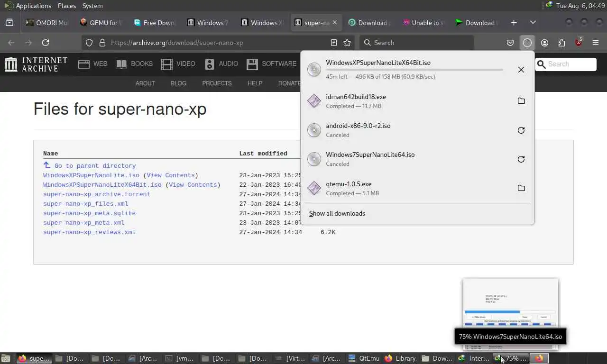The height and width of the screenshot is (364, 607).
Task: Expand the list all tabs dropdown
Action: (533, 22)
